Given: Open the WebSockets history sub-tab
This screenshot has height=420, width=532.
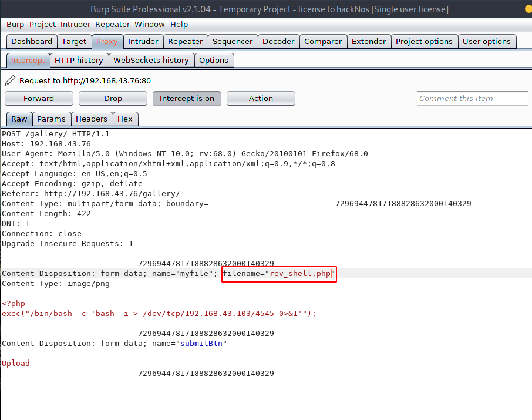Looking at the screenshot, I should pyautogui.click(x=151, y=61).
